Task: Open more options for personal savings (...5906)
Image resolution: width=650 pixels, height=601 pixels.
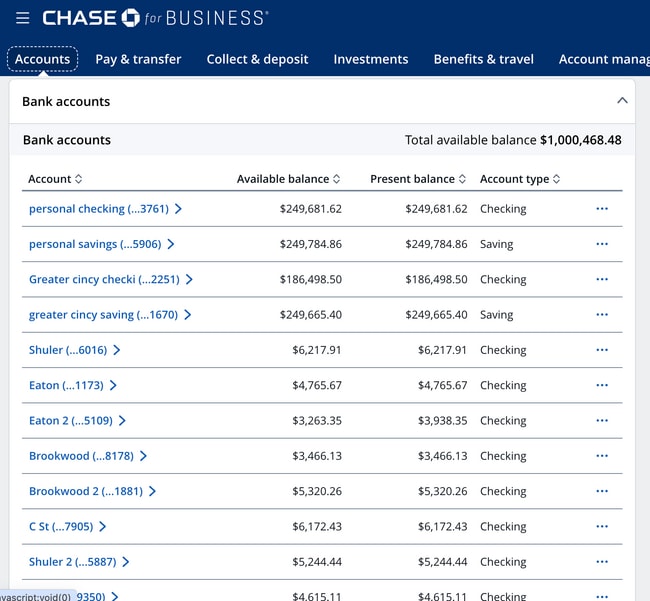Action: click(602, 244)
